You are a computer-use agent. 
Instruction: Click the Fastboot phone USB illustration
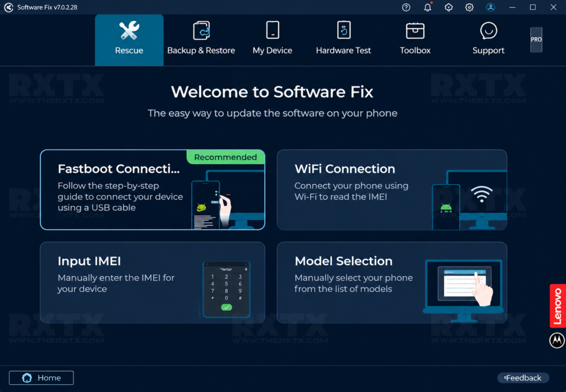pyautogui.click(x=228, y=200)
